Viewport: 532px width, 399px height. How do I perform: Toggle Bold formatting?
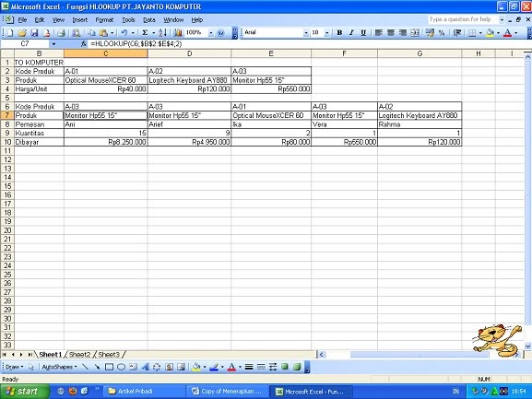339,33
